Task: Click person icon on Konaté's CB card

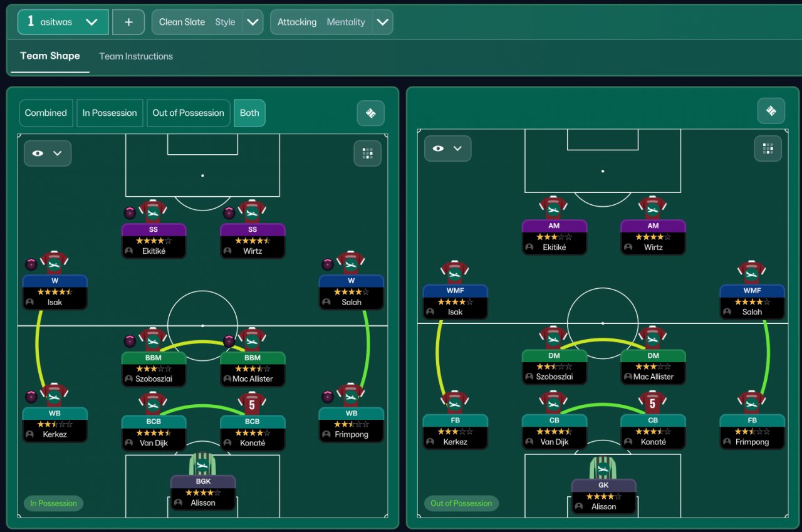Action: click(x=628, y=442)
